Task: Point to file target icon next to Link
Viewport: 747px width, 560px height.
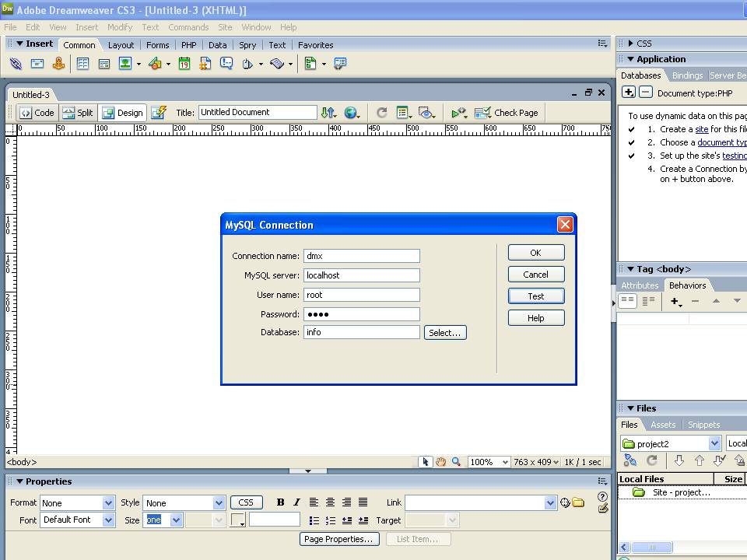Action: 565,502
